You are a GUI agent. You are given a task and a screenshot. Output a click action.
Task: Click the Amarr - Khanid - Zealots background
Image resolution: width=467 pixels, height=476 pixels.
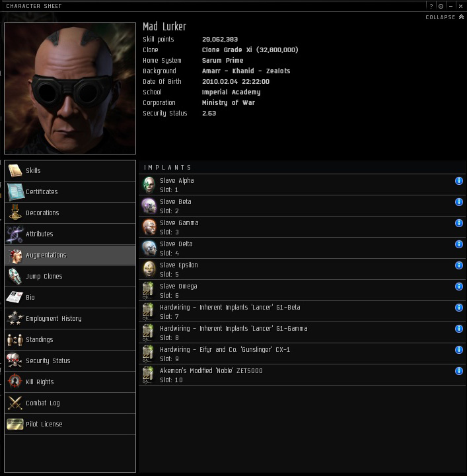pyautogui.click(x=246, y=71)
